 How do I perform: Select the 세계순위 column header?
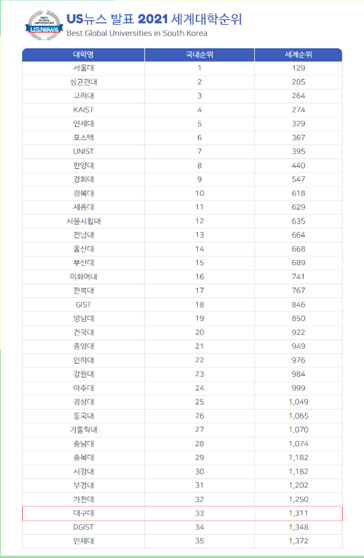[x=298, y=55]
